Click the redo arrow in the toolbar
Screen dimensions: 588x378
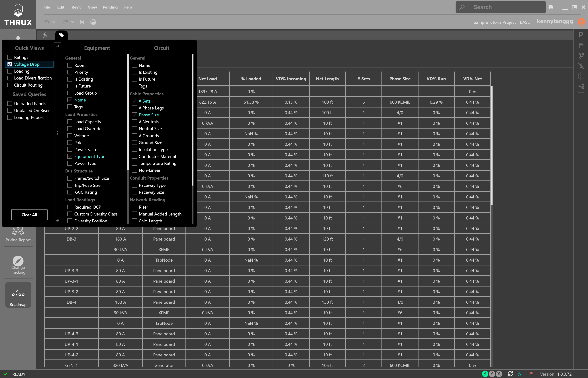65,22
